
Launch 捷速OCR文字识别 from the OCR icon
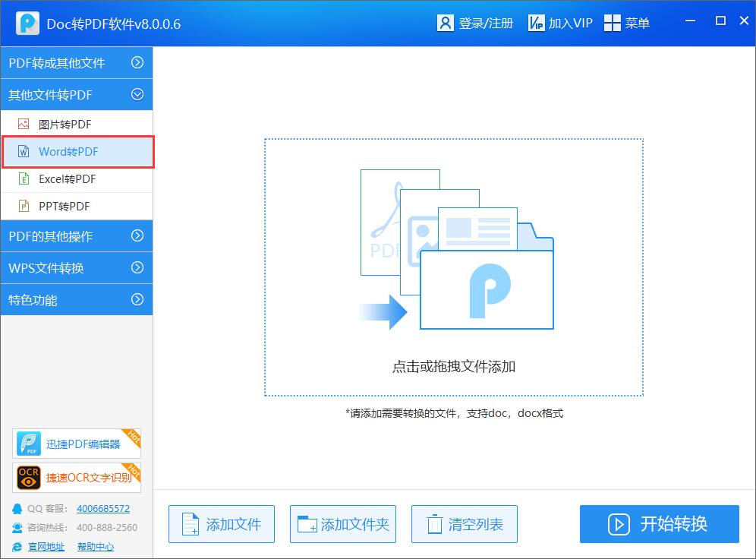(27, 478)
